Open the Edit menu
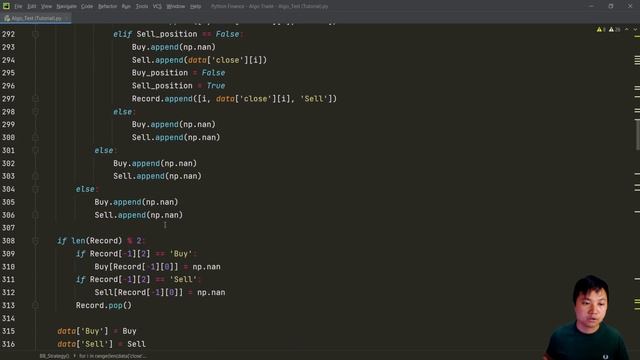 coord(32,7)
